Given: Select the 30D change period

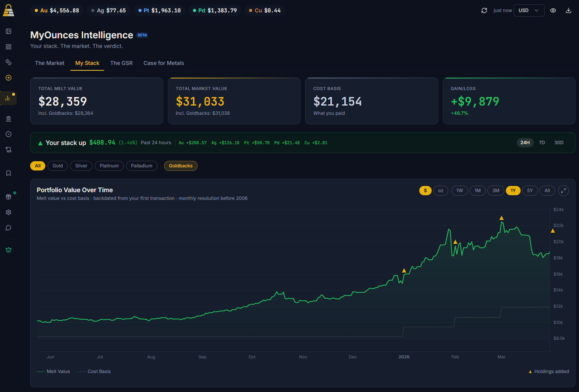Looking at the screenshot, I should (559, 143).
